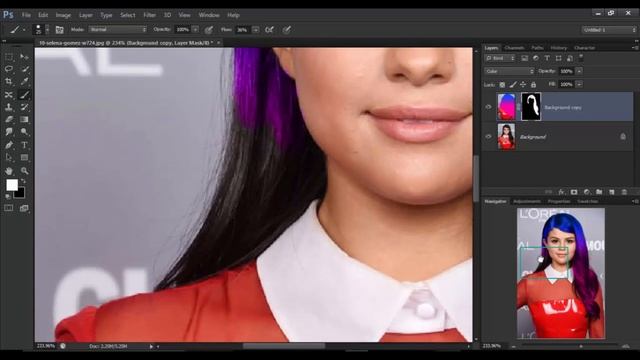Viewport: 640px width, 360px height.
Task: Toggle lock all for layer
Action: pyautogui.click(x=533, y=84)
